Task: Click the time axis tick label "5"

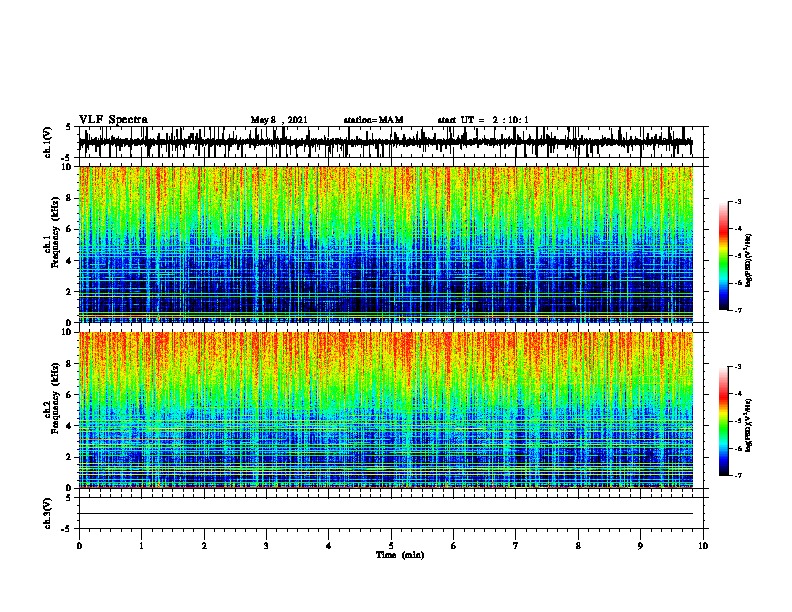Action: click(x=391, y=546)
